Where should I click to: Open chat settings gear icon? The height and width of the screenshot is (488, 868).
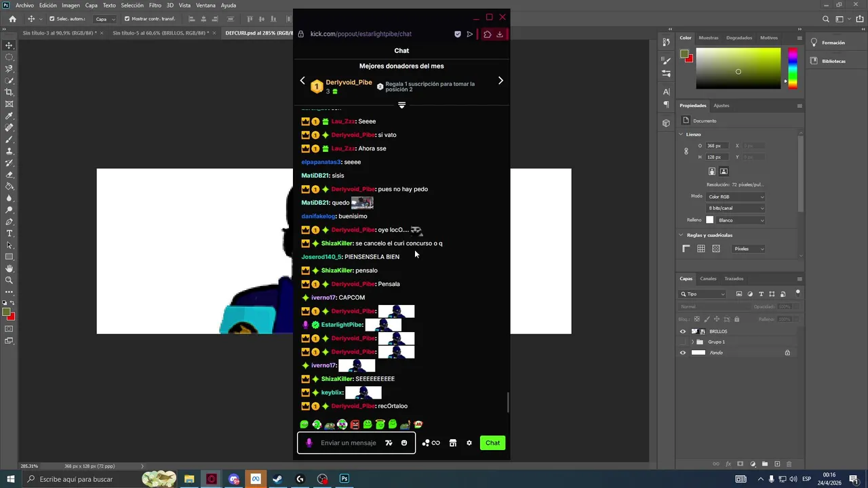pos(469,443)
